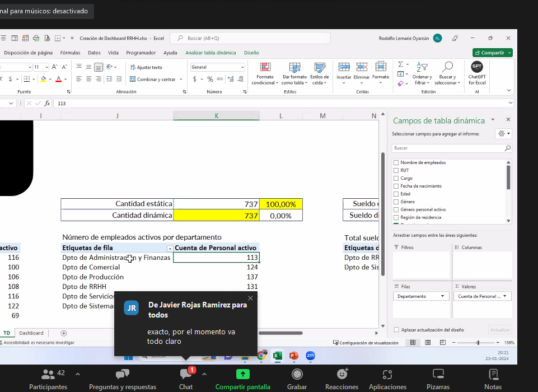Viewport: 538px width, 392px height.
Task: Open the Datos ribbon tab
Action: pyautogui.click(x=94, y=53)
